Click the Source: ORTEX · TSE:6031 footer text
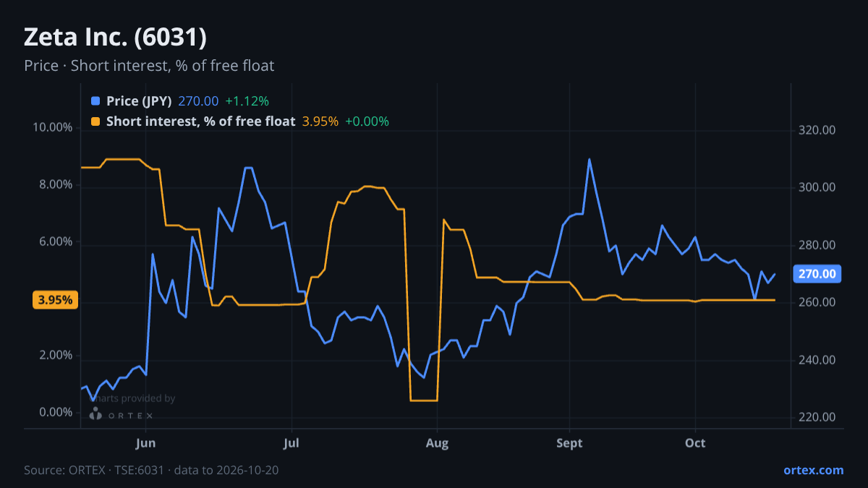The width and height of the screenshot is (868, 488). click(151, 470)
